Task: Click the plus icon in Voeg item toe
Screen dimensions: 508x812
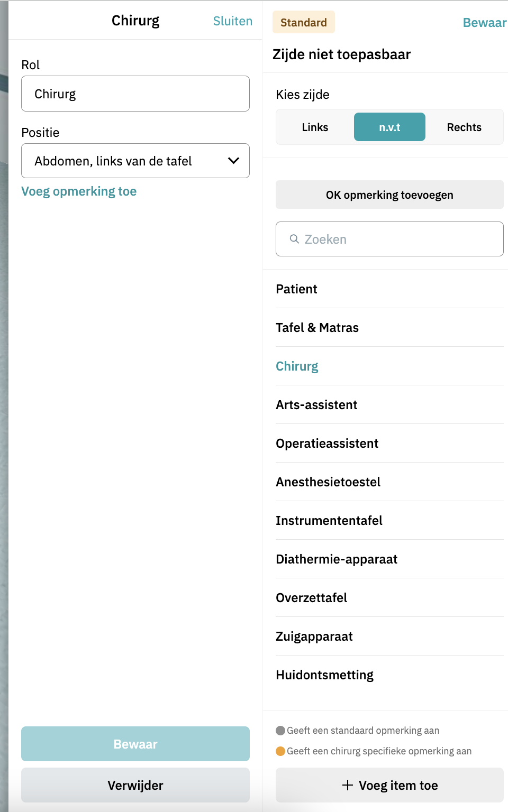Action: pyautogui.click(x=347, y=785)
